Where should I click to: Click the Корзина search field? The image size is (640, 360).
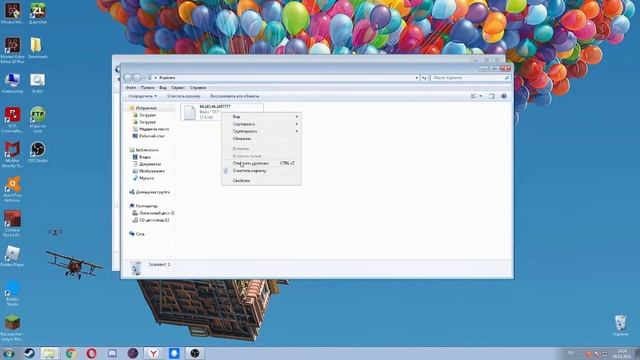click(471, 78)
